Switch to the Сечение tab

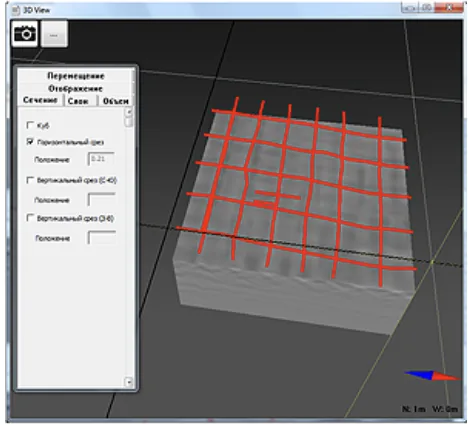pos(40,100)
